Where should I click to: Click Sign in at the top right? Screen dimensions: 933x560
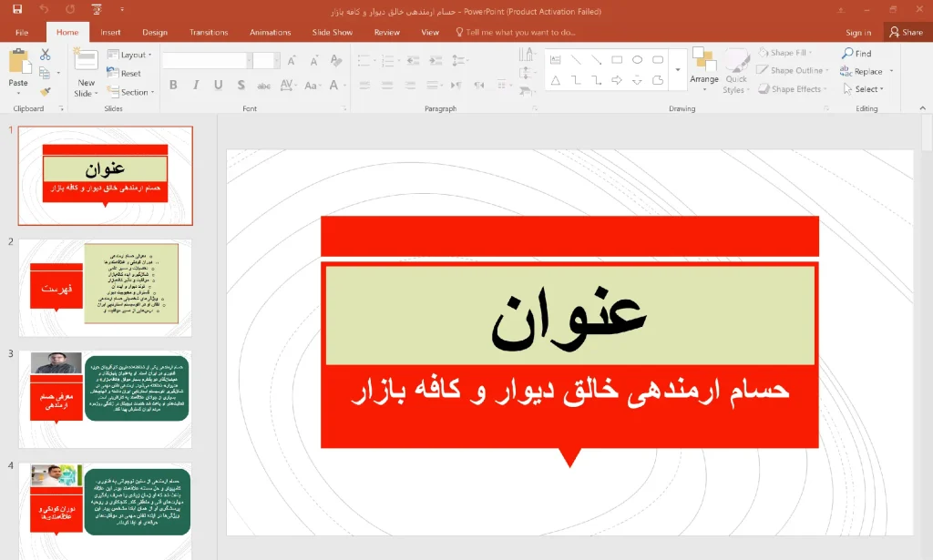click(x=857, y=32)
